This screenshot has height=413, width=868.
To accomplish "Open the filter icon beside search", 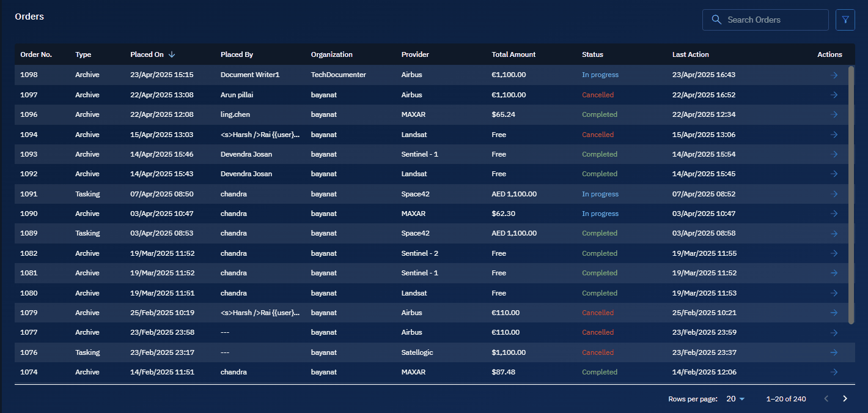I will tap(845, 20).
